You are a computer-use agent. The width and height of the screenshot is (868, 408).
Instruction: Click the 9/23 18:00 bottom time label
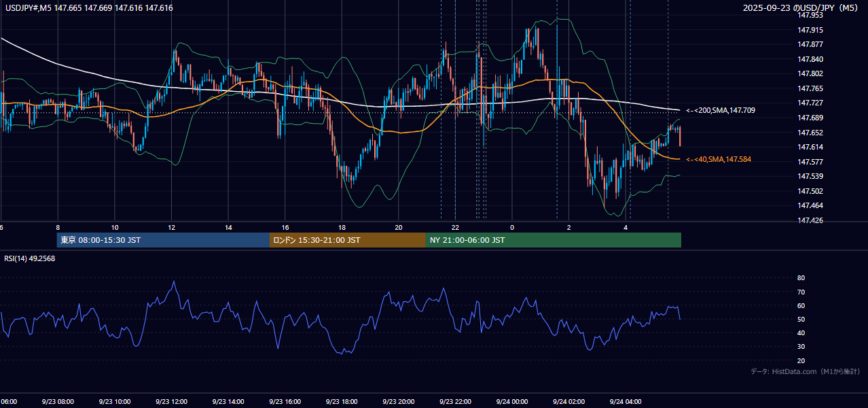click(342, 402)
